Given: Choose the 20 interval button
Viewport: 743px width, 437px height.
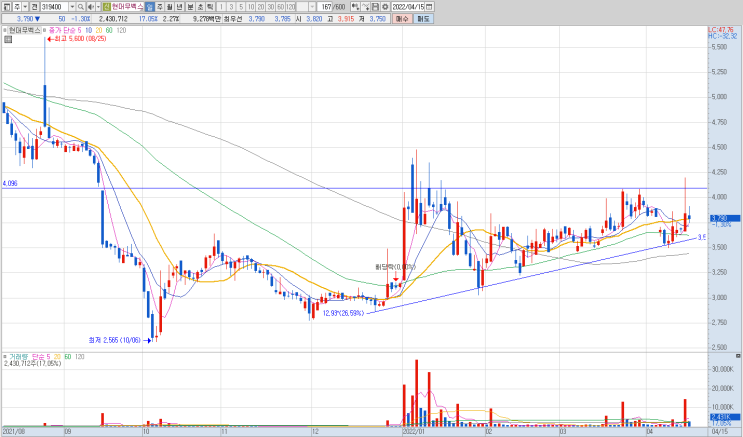Looking at the screenshot, I should 261,7.
